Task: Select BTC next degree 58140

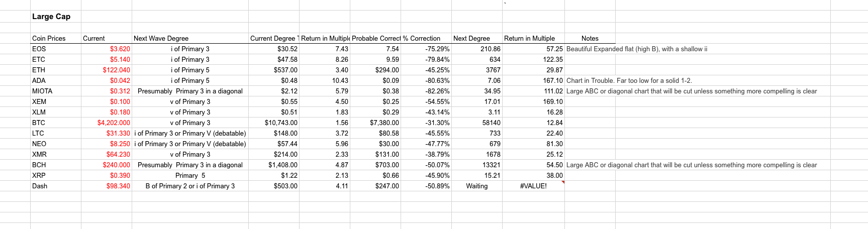Action: click(477, 123)
